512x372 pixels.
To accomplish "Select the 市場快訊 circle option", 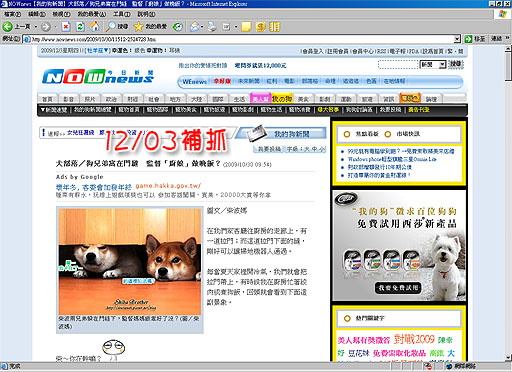I will point(387,134).
